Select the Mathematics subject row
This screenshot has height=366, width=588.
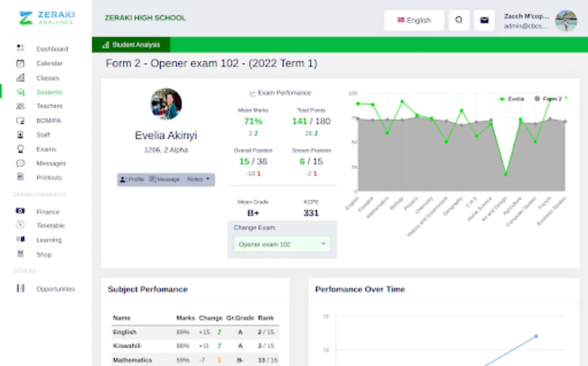195,360
